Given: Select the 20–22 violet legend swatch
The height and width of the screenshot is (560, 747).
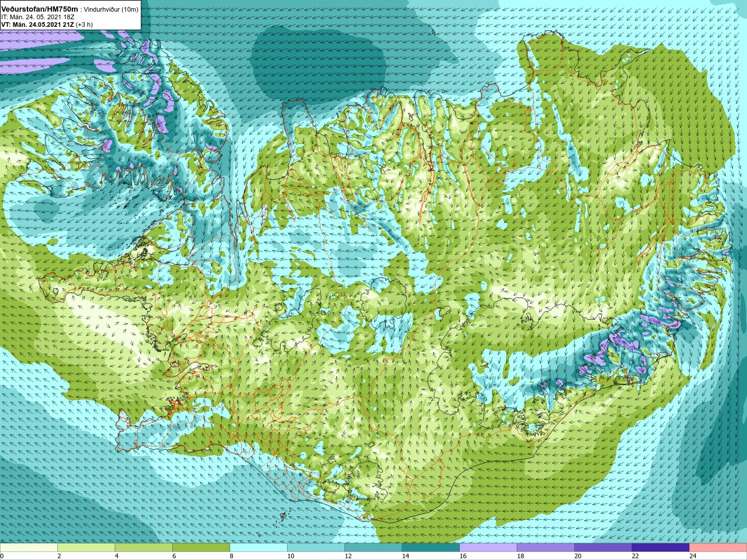Looking at the screenshot, I should (603, 548).
